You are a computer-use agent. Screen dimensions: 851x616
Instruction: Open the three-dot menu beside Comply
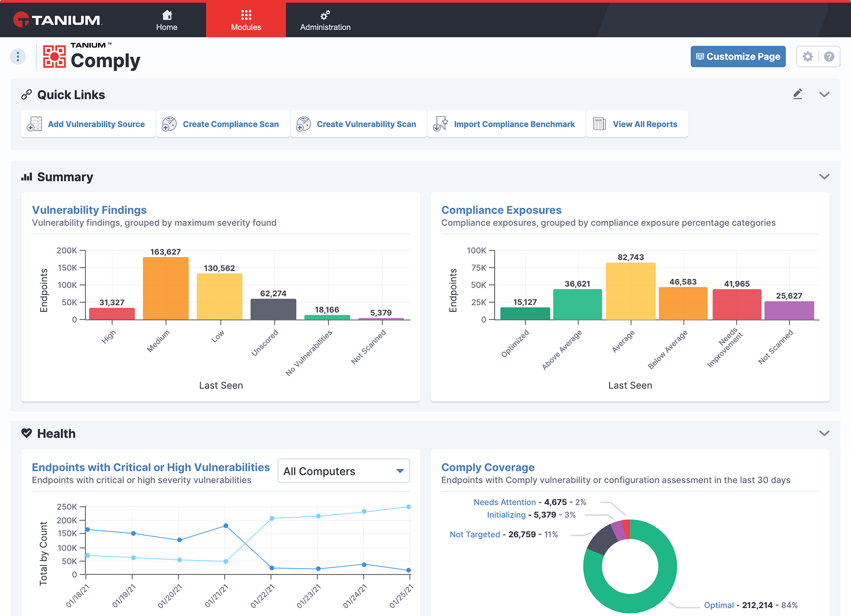click(18, 56)
